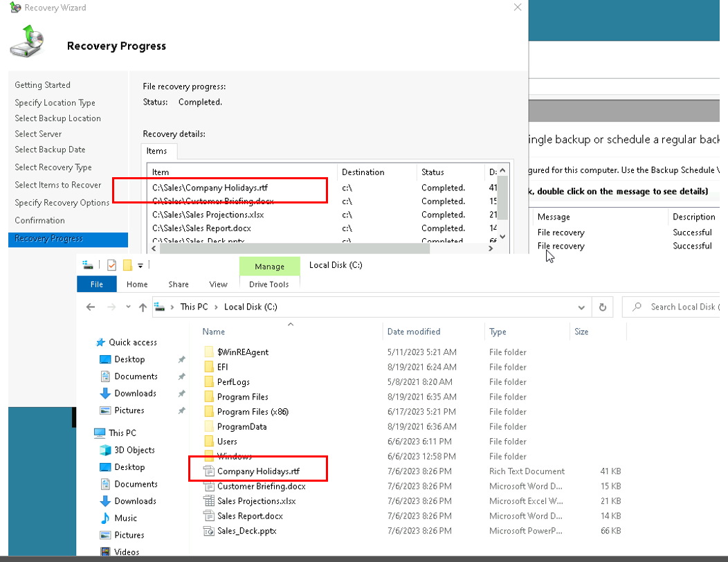Select the Sales_Deck.pptx file icon
This screenshot has height=562, width=728.
pyautogui.click(x=208, y=531)
